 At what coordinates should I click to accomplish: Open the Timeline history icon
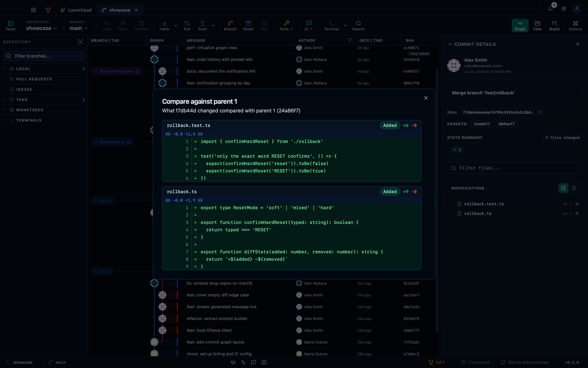pos(141,26)
